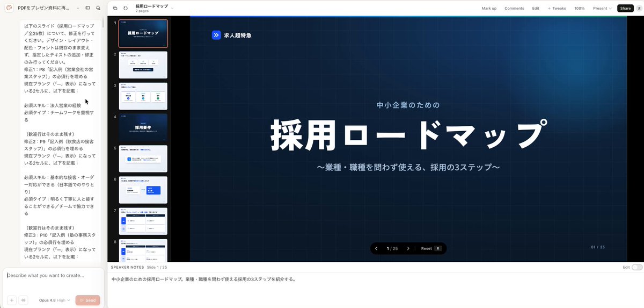This screenshot has width=644, height=308.
Task: Open the 100% zoom level control
Action: coord(580,8)
